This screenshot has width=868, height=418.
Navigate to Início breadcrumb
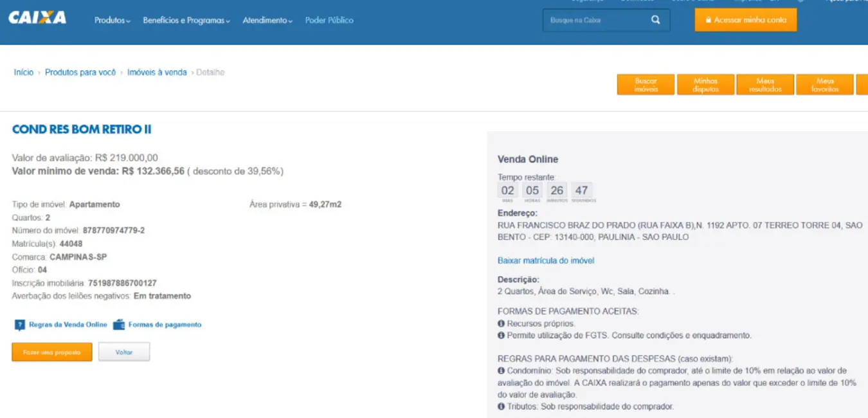coord(24,73)
